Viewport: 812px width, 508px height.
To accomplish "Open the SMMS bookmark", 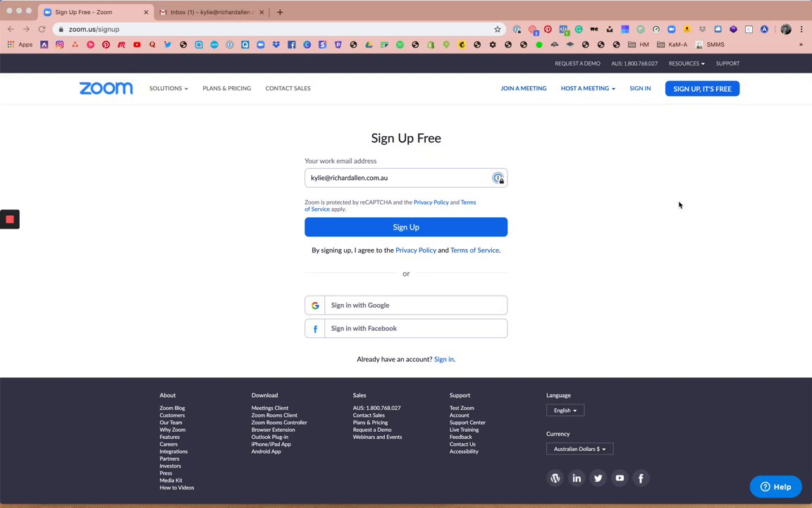I will [x=710, y=44].
